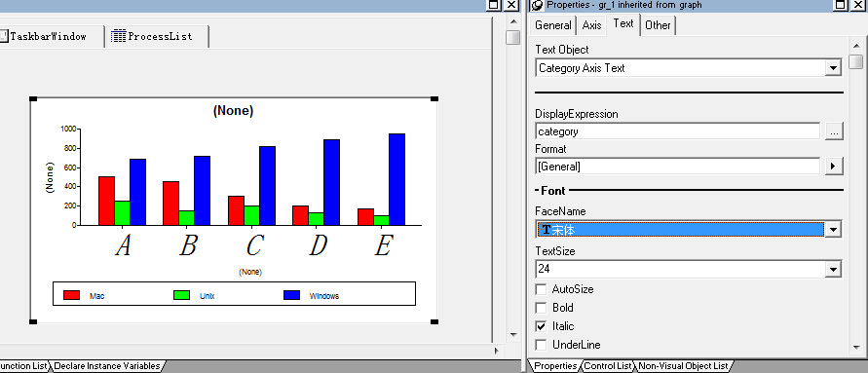Open the DisplayExpression ellipsis editor button
The height and width of the screenshot is (373, 868).
834,131
